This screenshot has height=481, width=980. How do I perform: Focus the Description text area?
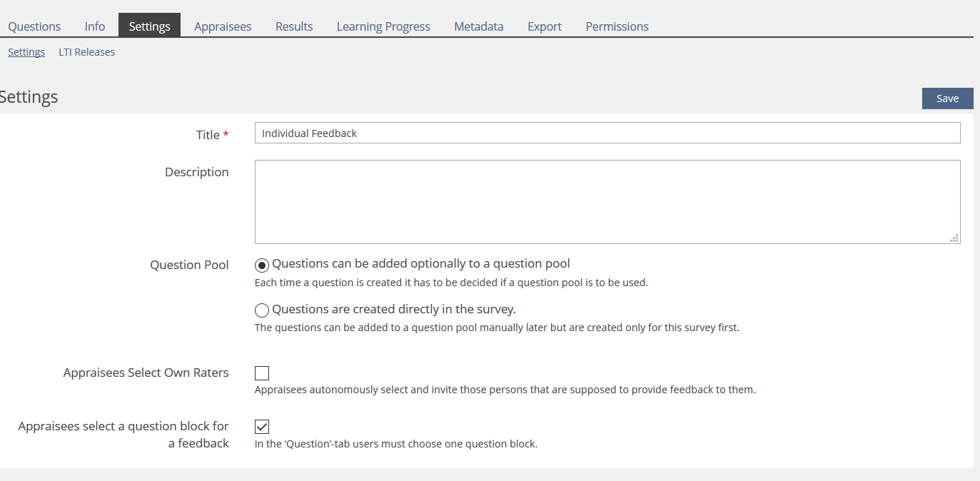pyautogui.click(x=607, y=201)
